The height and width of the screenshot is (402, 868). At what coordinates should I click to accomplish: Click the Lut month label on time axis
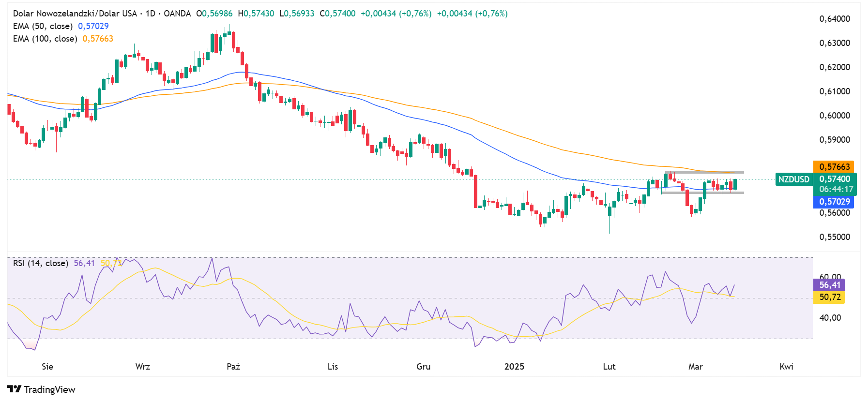pyautogui.click(x=609, y=367)
